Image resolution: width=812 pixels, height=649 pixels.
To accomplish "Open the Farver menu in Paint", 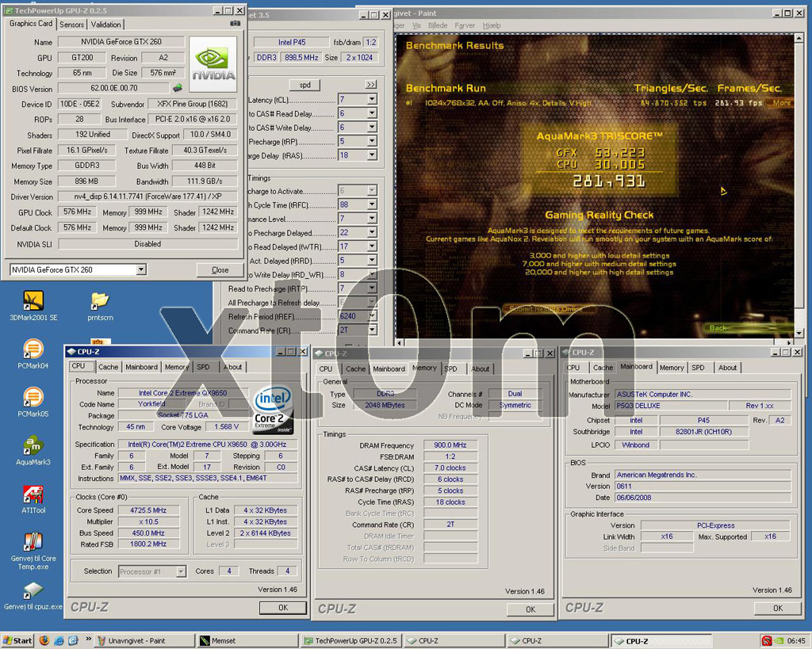I will tap(465, 25).
